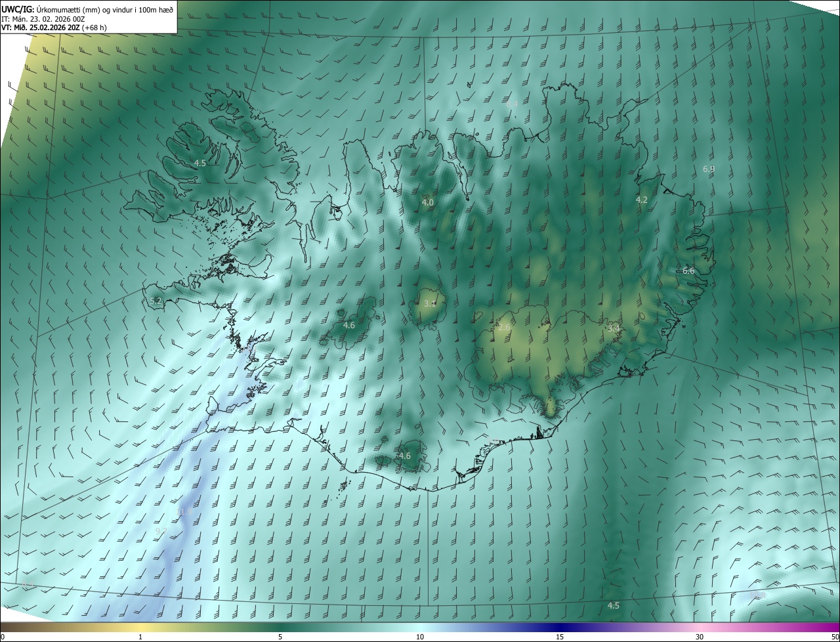The width and height of the screenshot is (840, 642).
Task: Click the 2.6 value label on Vatnajökull
Action: [x=504, y=327]
